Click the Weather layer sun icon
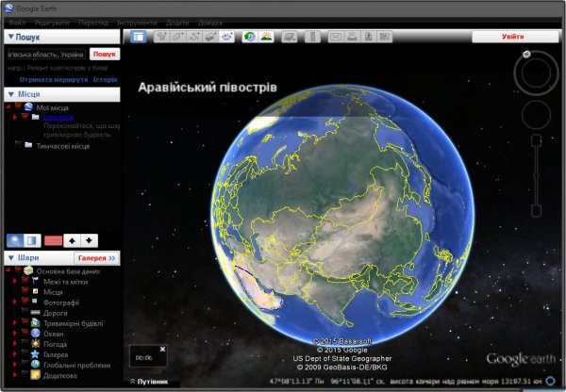Viewport: 566px width, 392px height. (36, 344)
